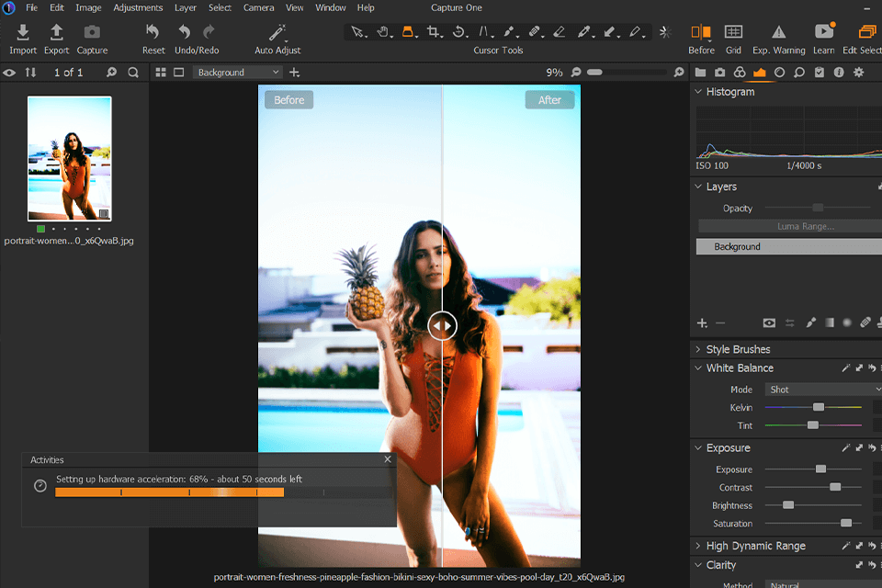This screenshot has height=588, width=882.
Task: Collapse the Exposure panel
Action: coord(698,448)
